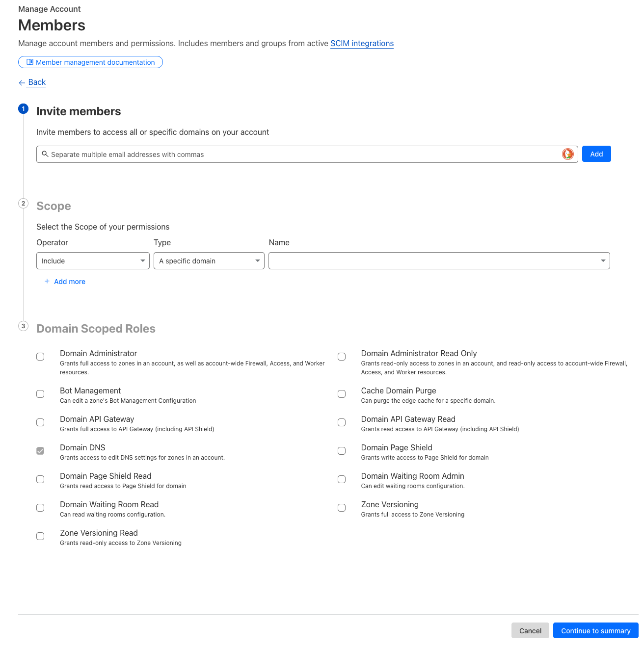Check the Cache Domain Purge role

tap(342, 394)
